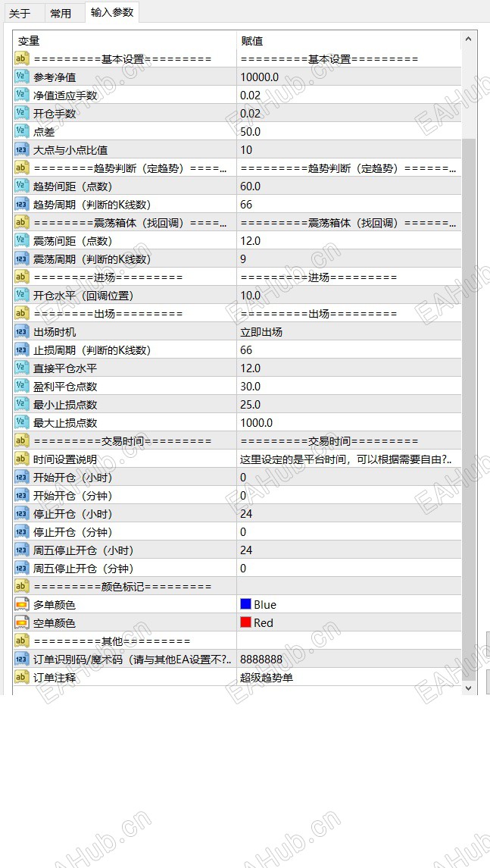The width and height of the screenshot is (490, 868).
Task: Click the icon beside 订单识别码/魔术码
Action: [21, 660]
